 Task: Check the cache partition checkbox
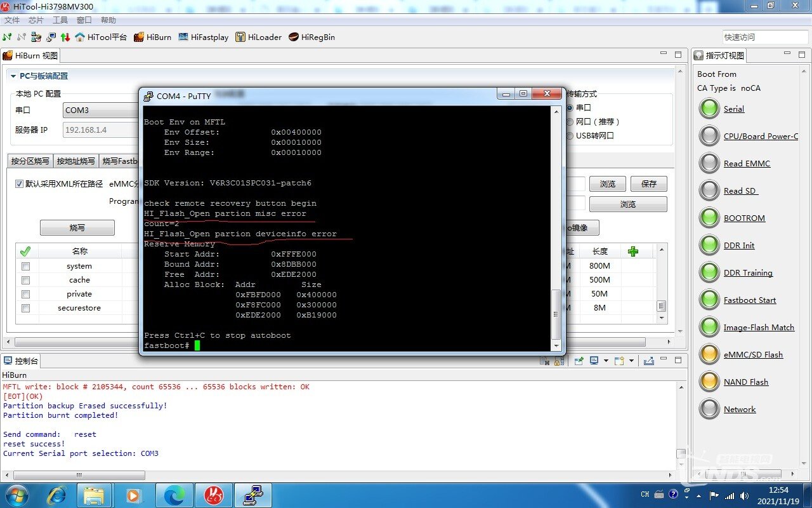(x=26, y=280)
